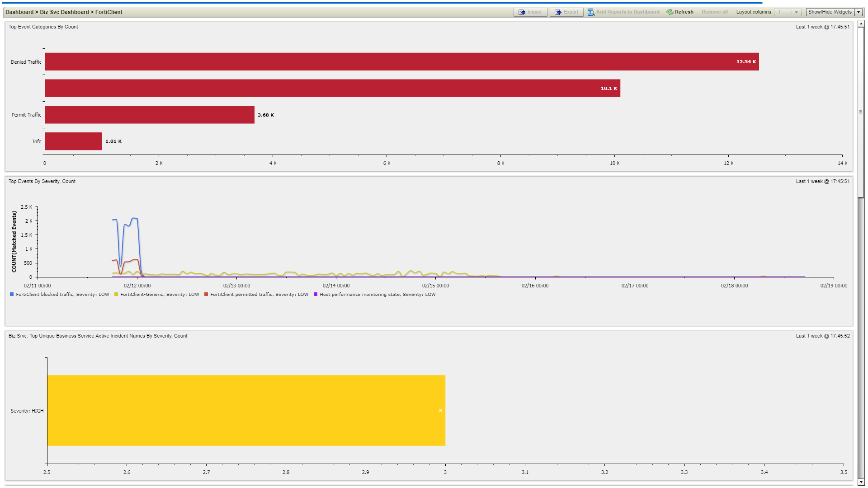Image resolution: width=868 pixels, height=488 pixels.
Task: Click the green Refresh arrows icon
Action: [x=670, y=12]
